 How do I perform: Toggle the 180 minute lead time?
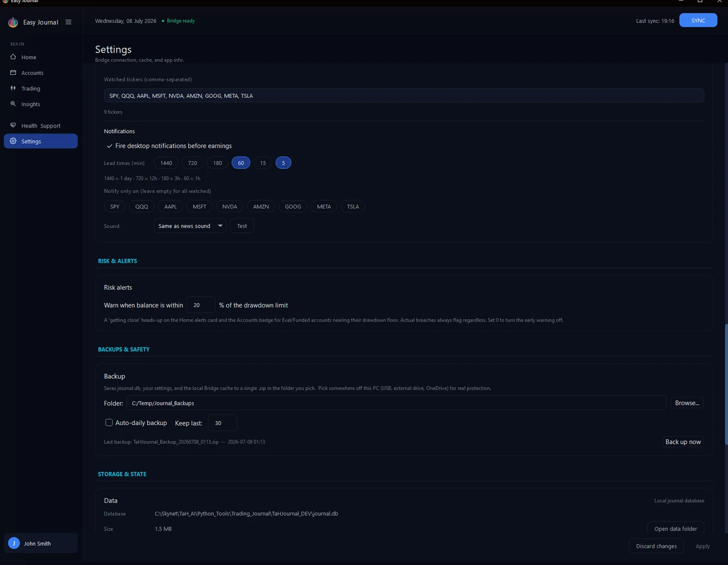(x=217, y=163)
